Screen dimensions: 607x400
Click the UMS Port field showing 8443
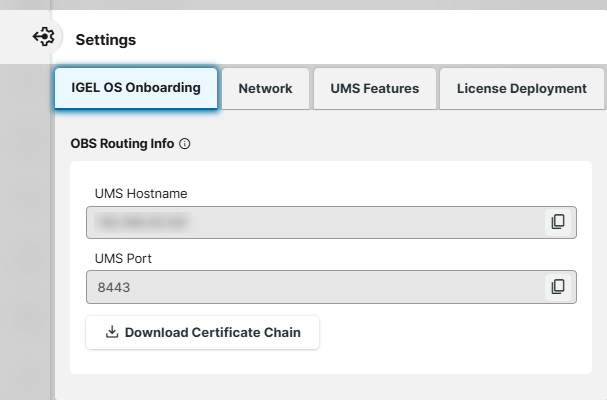tap(331, 287)
